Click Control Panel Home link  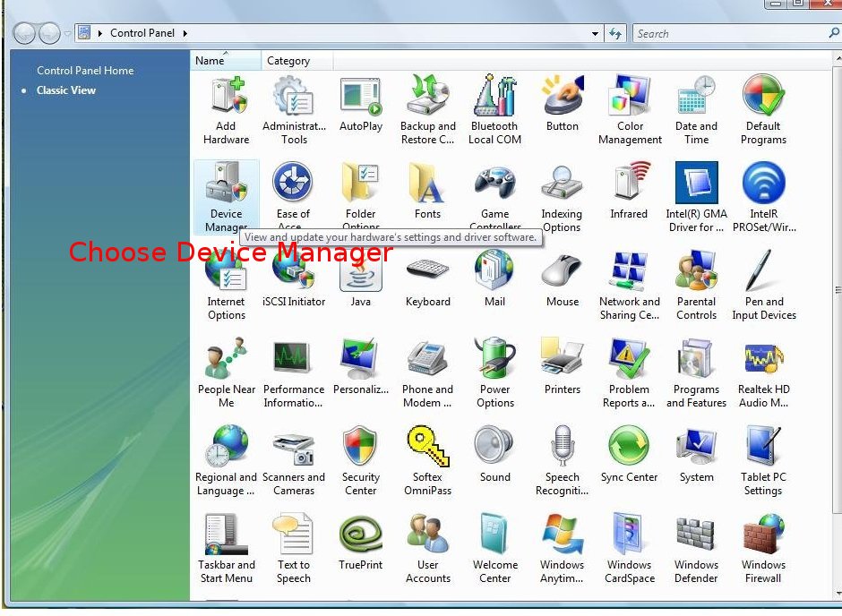tap(85, 71)
